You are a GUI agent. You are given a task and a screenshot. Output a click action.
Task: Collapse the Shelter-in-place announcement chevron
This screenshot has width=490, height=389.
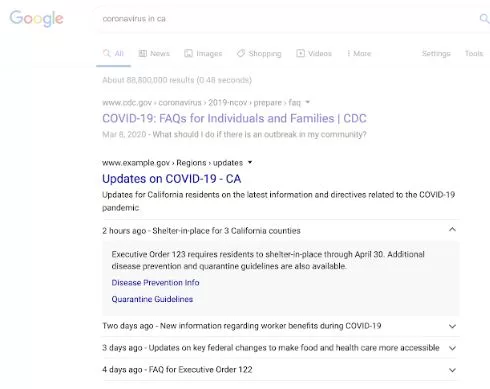click(452, 229)
